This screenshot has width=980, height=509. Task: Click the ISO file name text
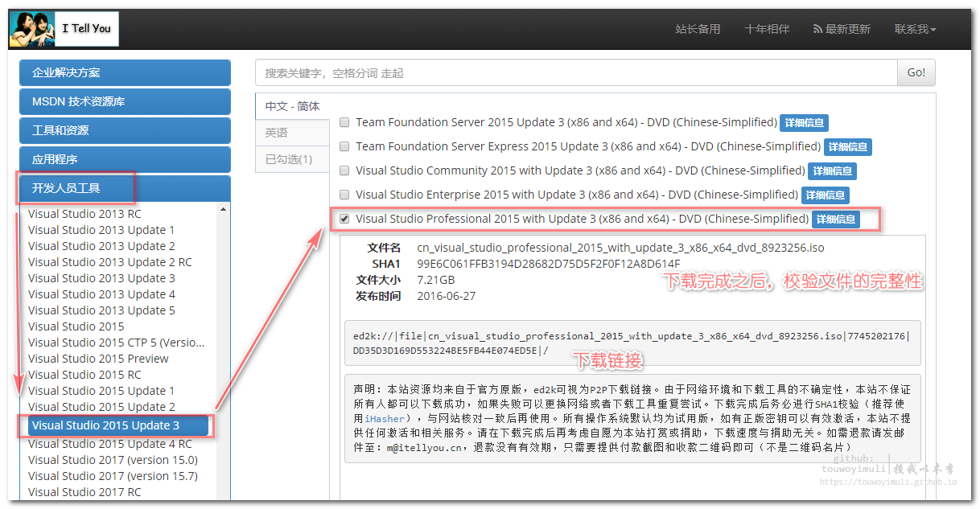[620, 248]
